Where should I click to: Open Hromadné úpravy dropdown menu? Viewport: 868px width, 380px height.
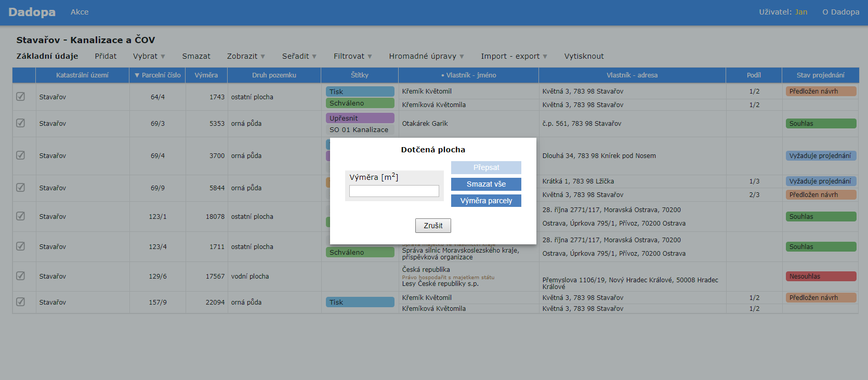[x=426, y=56]
